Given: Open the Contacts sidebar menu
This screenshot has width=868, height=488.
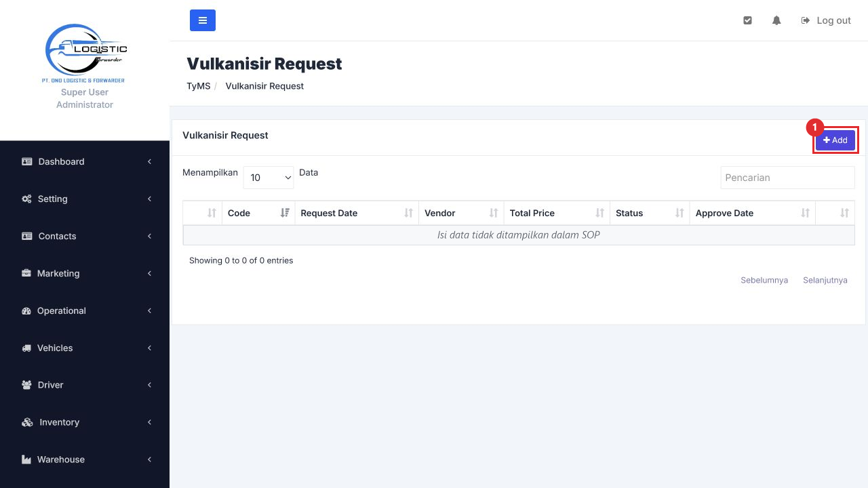Looking at the screenshot, I should (x=85, y=236).
